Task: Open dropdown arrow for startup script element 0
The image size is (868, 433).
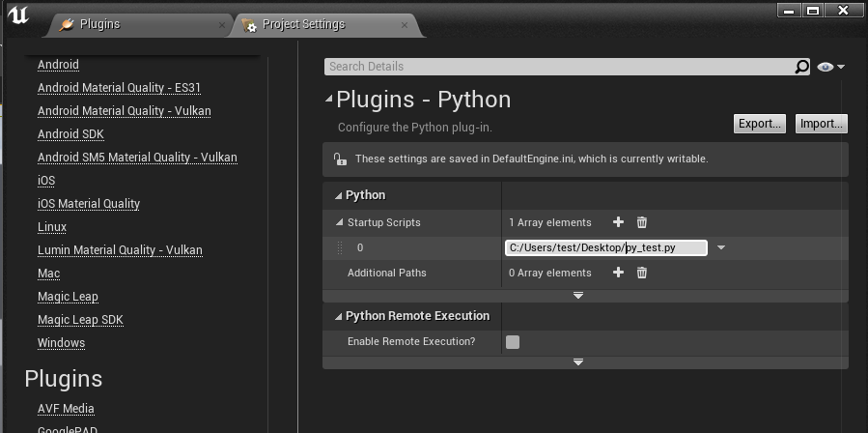Action: click(x=720, y=247)
